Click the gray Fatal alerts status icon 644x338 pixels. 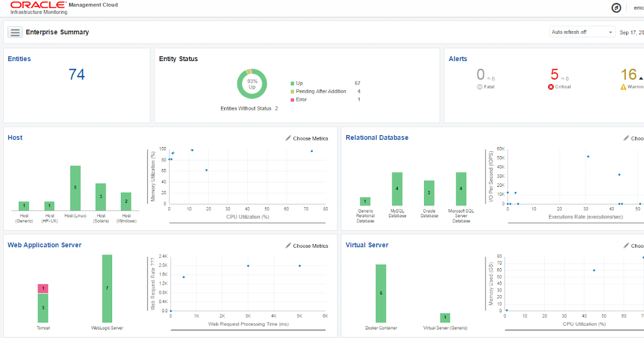click(x=479, y=86)
